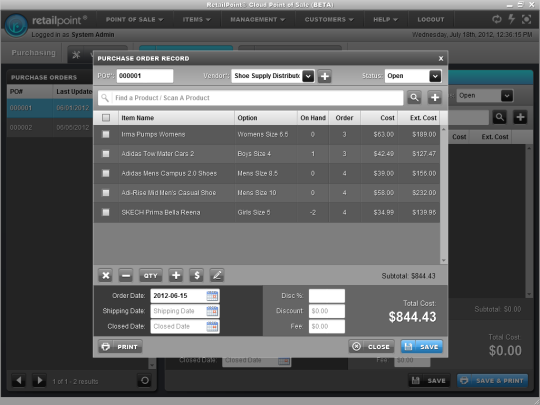Viewport: 540px width, 405px height.
Task: Click the retailpoint logo icon
Action: (x=15, y=25)
